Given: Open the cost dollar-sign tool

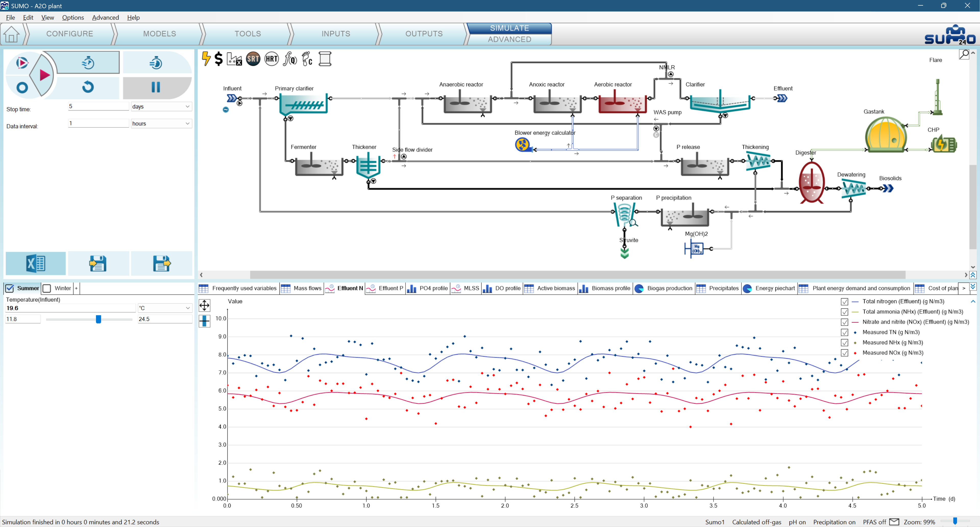Looking at the screenshot, I should pyautogui.click(x=218, y=58).
